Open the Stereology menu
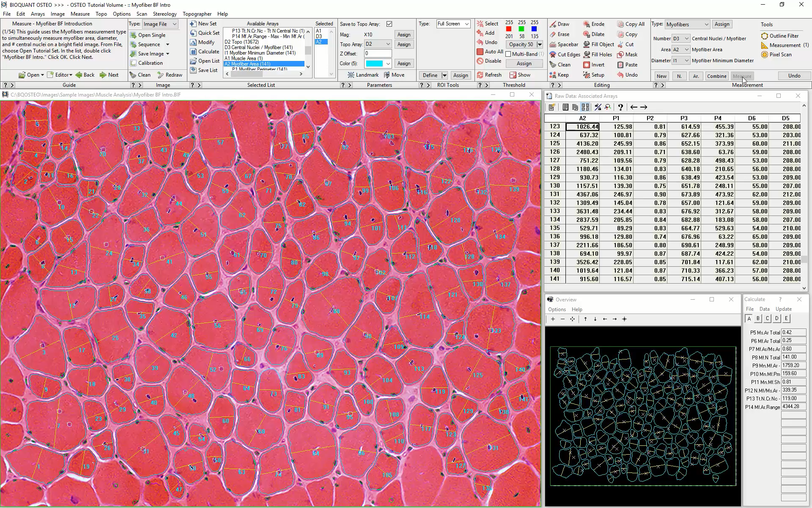The height and width of the screenshot is (508, 812). point(165,14)
